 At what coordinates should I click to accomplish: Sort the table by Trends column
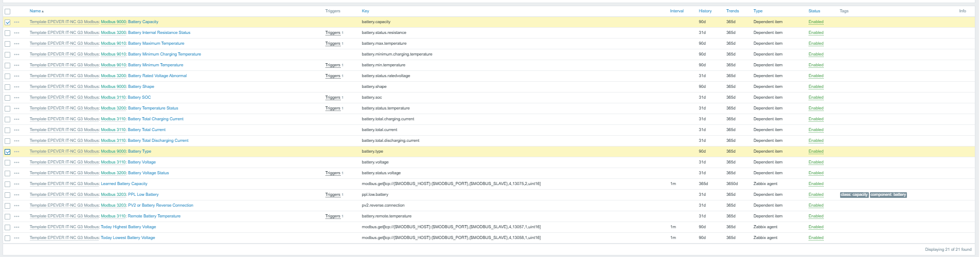pyautogui.click(x=733, y=11)
